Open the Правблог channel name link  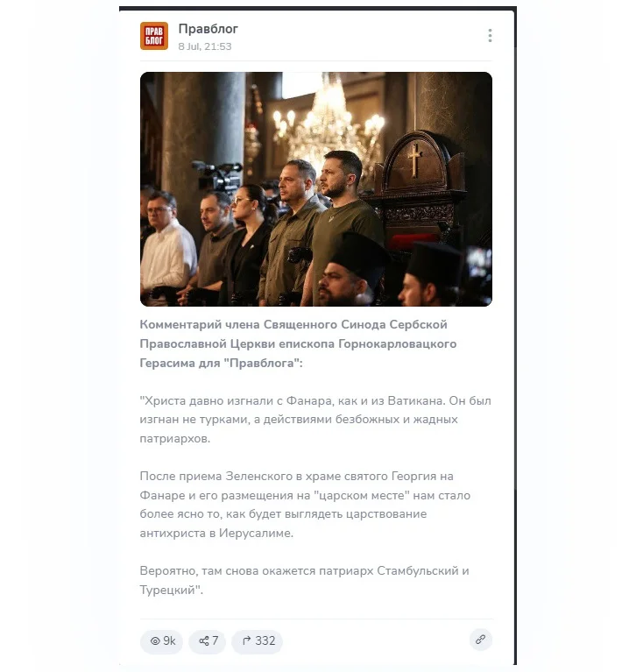click(x=208, y=29)
